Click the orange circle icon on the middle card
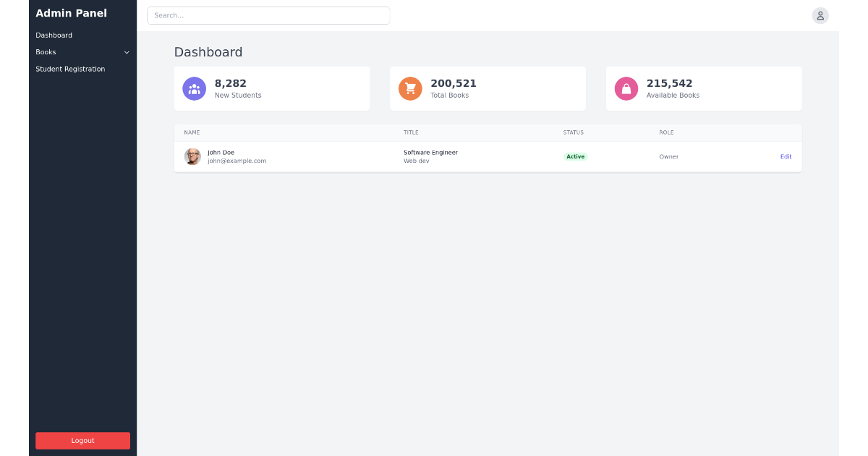The height and width of the screenshot is (456, 868). pyautogui.click(x=410, y=88)
